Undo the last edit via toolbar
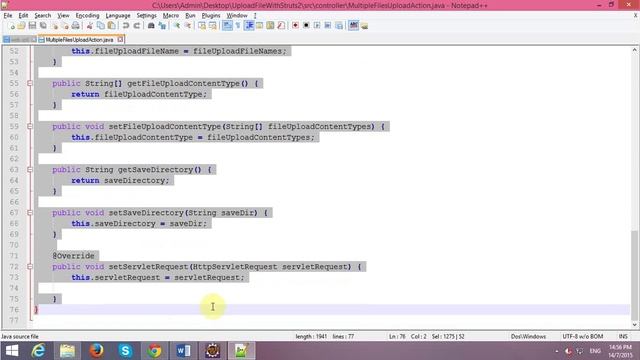The height and width of the screenshot is (360, 640). (126, 26)
